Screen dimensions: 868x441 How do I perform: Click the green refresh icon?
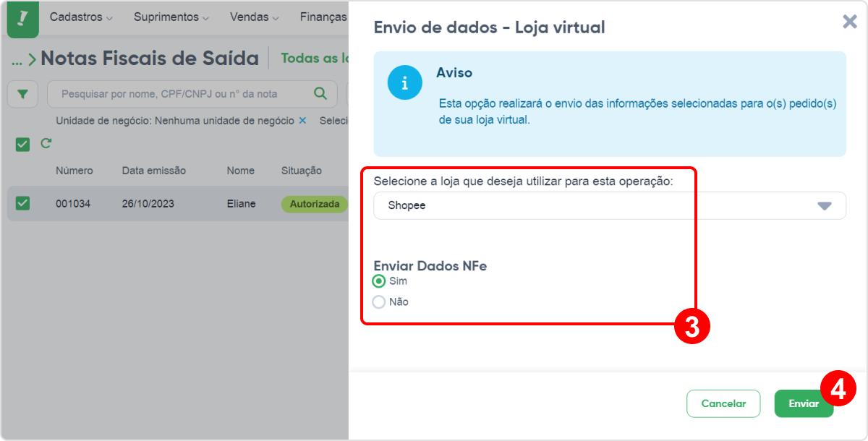(46, 143)
